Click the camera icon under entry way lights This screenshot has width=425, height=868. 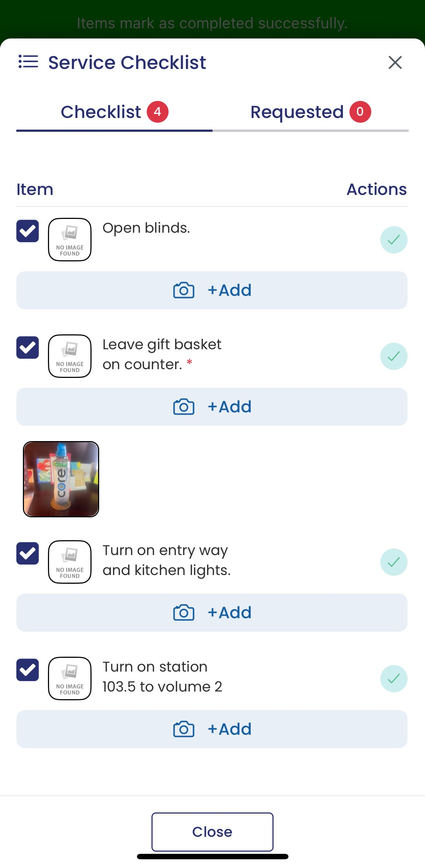coord(184,612)
